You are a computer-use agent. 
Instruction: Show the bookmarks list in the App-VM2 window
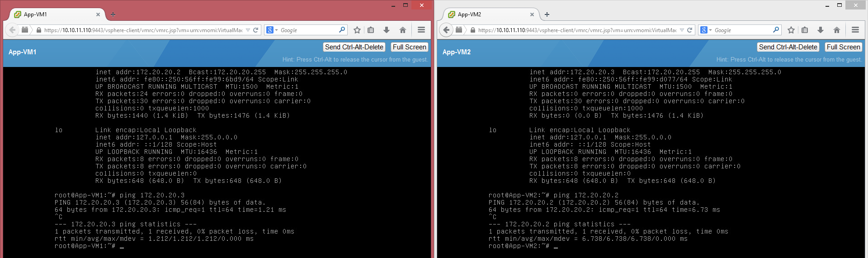pos(805,30)
